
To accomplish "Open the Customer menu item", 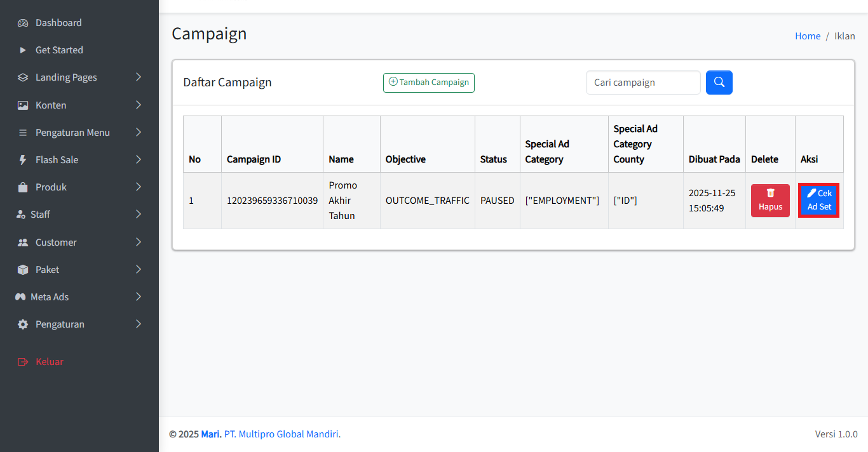I will [x=56, y=243].
